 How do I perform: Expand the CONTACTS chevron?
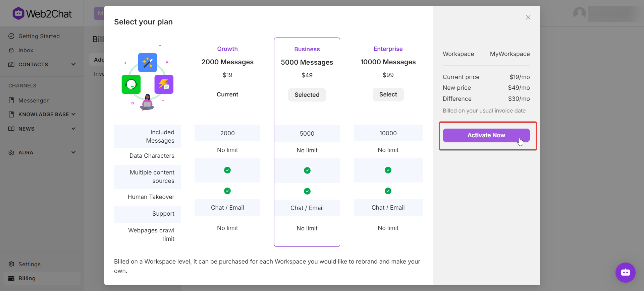[73, 64]
